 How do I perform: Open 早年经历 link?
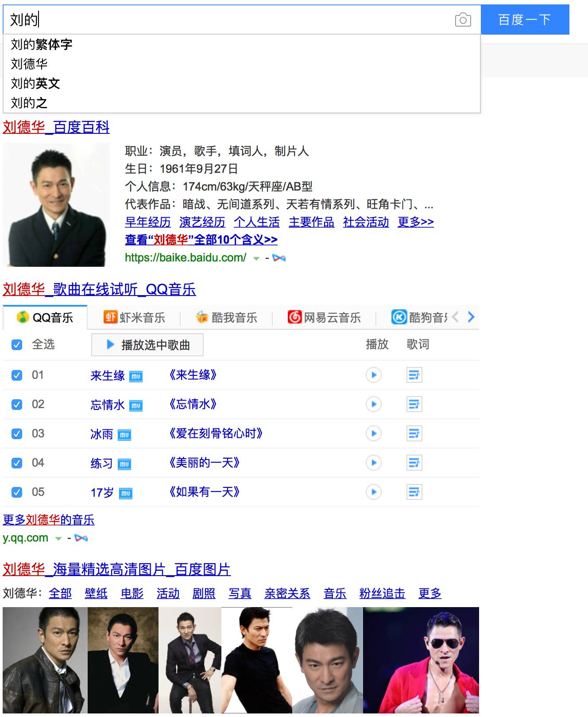(148, 222)
